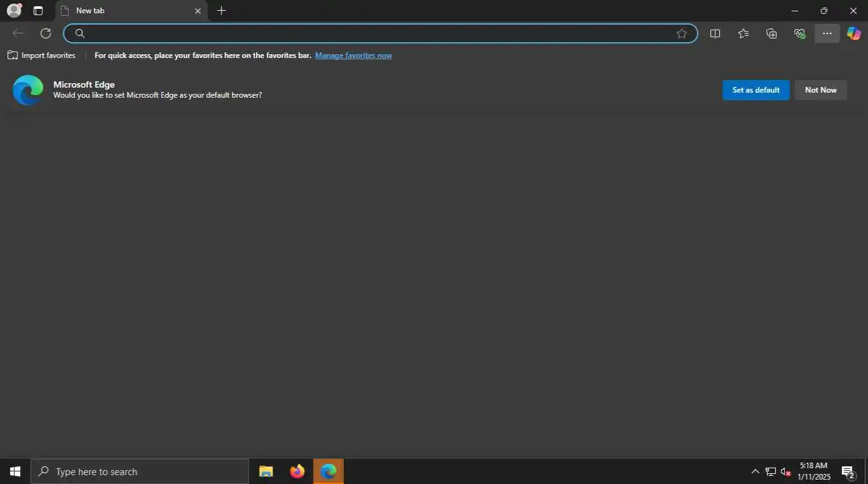Open Collections panel
This screenshot has width=868, height=484.
(x=771, y=33)
